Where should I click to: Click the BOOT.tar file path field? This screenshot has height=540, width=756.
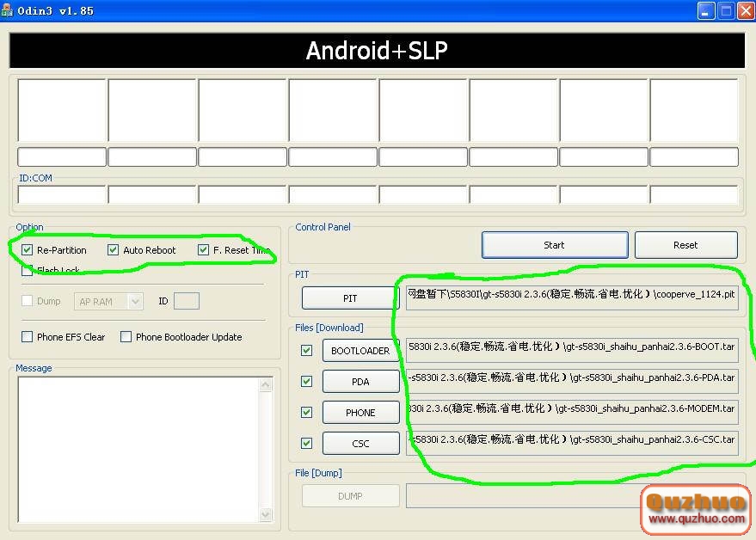click(572, 350)
